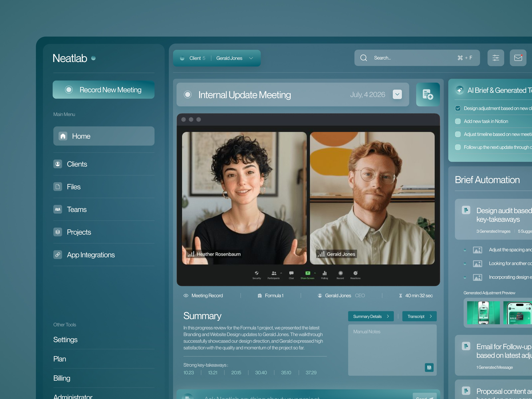Expand Share Screen options caret
532x399 pixels.
pyautogui.click(x=315, y=273)
